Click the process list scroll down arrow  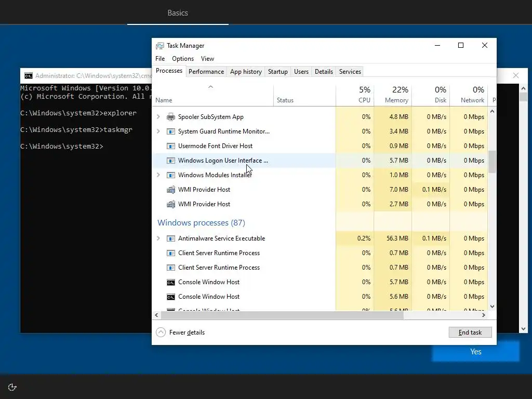pos(493,307)
